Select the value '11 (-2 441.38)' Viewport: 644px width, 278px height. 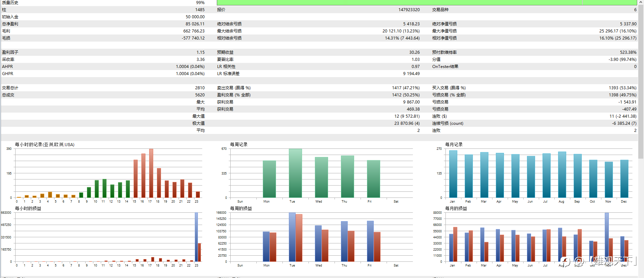pos(623,116)
